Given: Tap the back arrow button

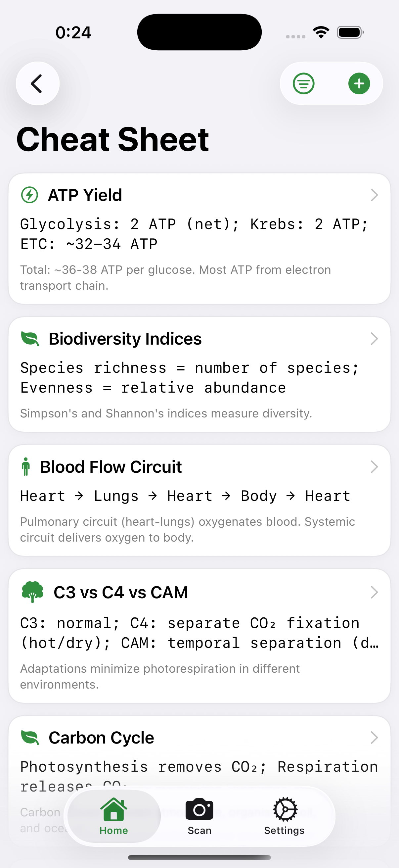Looking at the screenshot, I should click(x=37, y=83).
